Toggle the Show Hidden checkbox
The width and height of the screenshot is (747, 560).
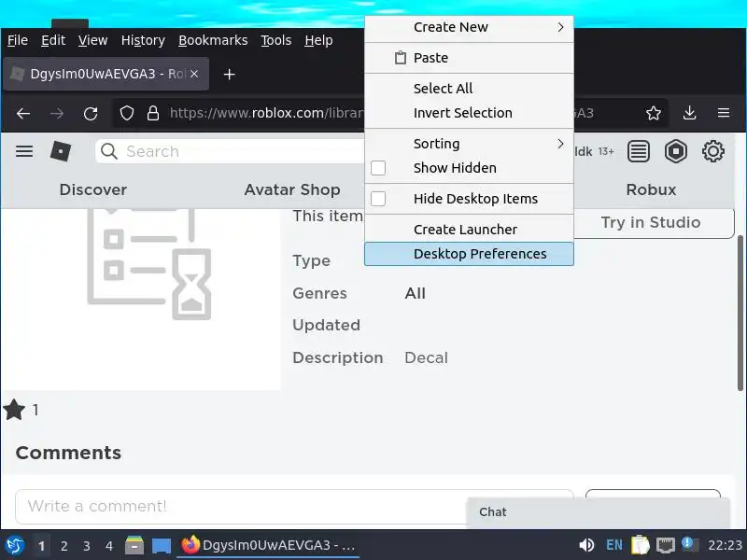378,168
